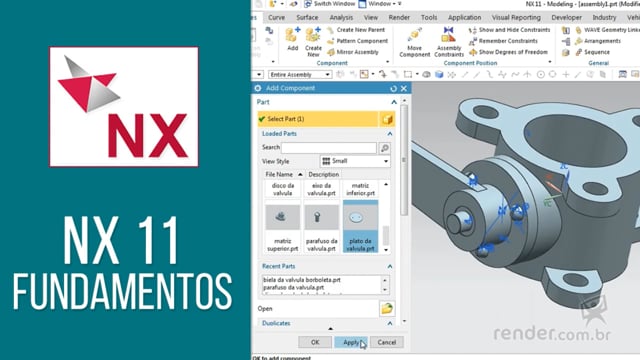Click the Select Part (1) row

tap(318, 119)
